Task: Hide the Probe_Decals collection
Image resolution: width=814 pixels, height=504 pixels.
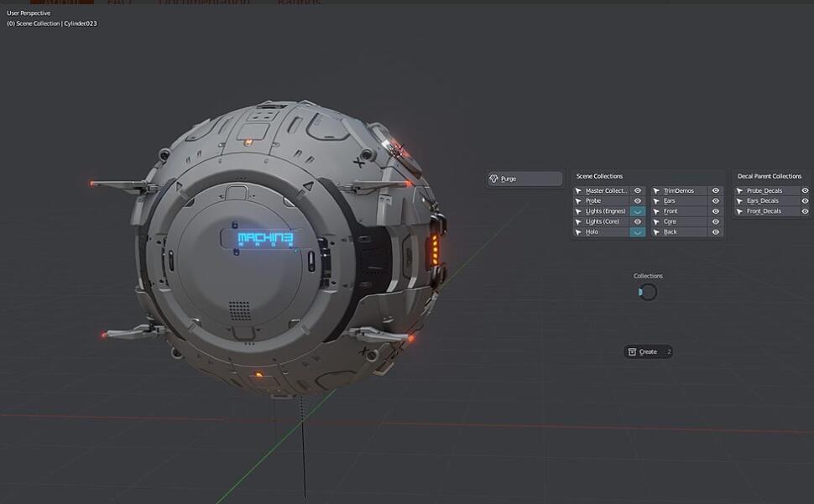Action: pyautogui.click(x=805, y=191)
